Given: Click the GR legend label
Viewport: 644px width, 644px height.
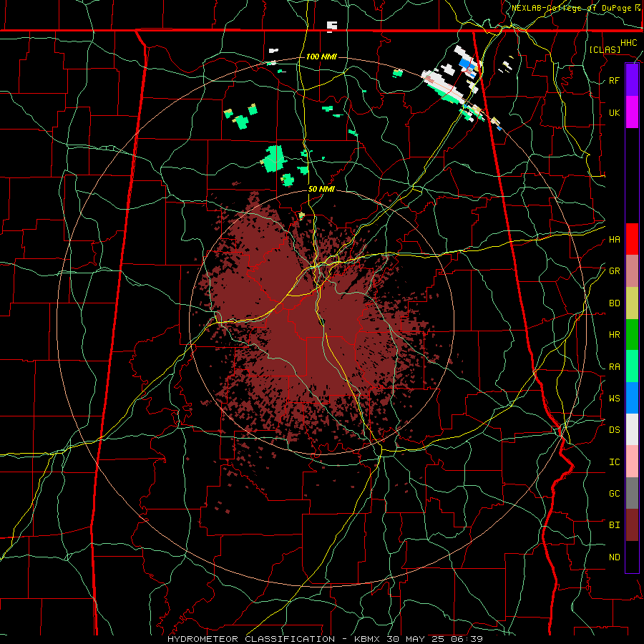Looking at the screenshot, I should pos(614,271).
